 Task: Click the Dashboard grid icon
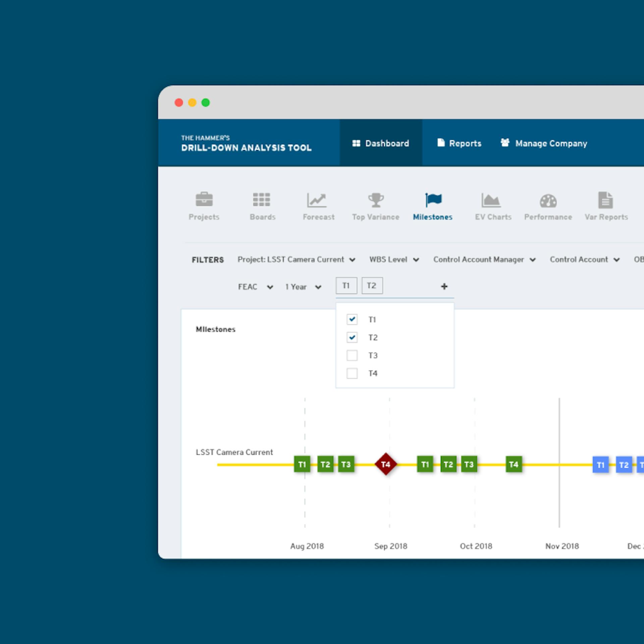pos(356,143)
